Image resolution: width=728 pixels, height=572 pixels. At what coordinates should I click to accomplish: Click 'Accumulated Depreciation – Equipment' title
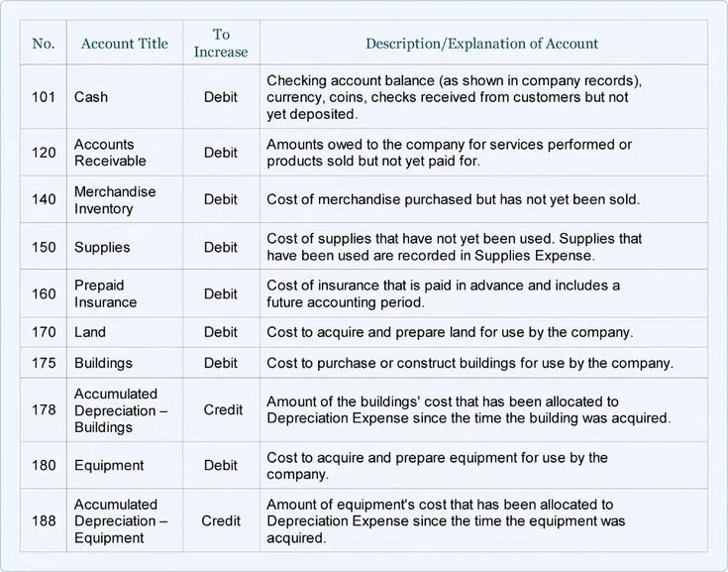coord(121,520)
